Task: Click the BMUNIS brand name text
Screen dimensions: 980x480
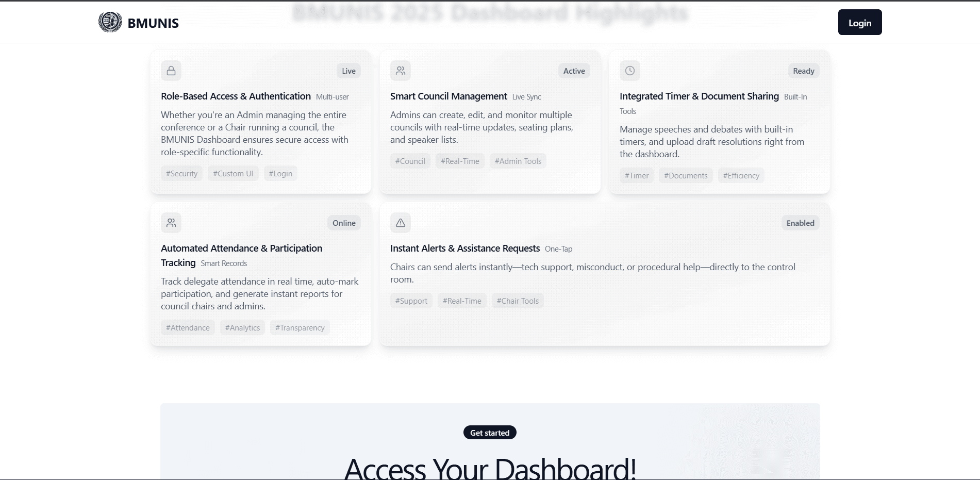Action: click(153, 23)
